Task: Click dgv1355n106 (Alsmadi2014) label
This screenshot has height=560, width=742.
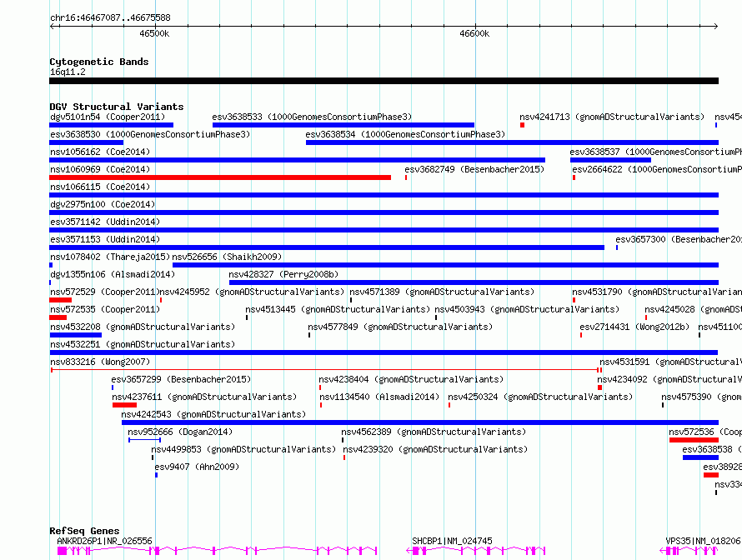Action: coord(113,274)
